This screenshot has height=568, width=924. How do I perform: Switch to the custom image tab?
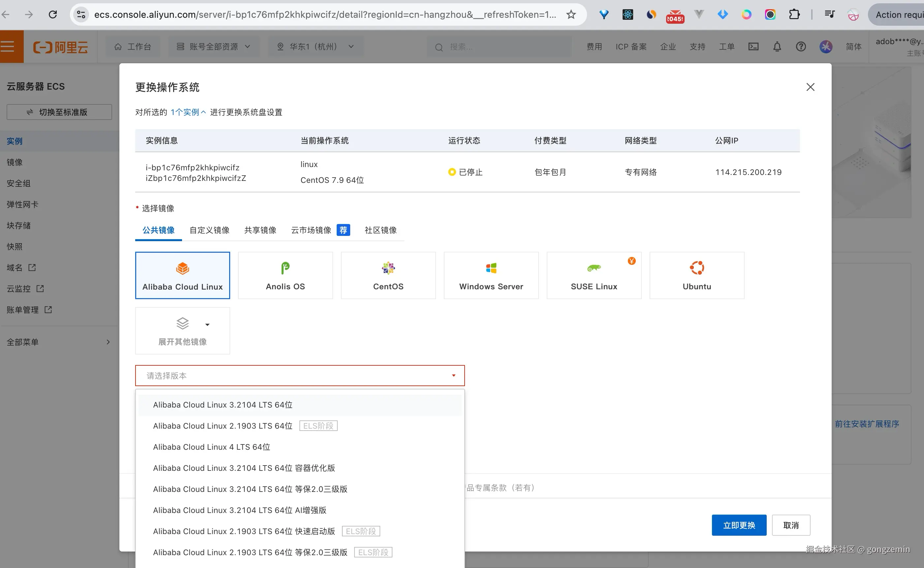tap(209, 230)
